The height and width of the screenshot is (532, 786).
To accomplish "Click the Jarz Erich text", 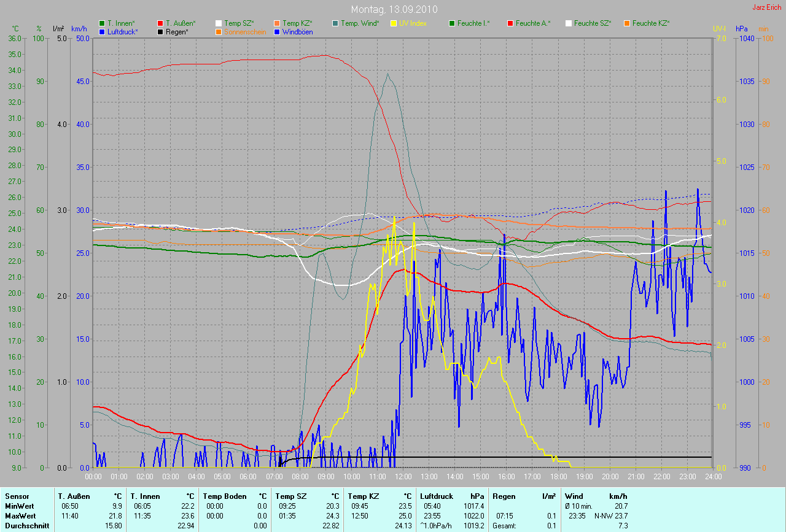I will pos(766,7).
